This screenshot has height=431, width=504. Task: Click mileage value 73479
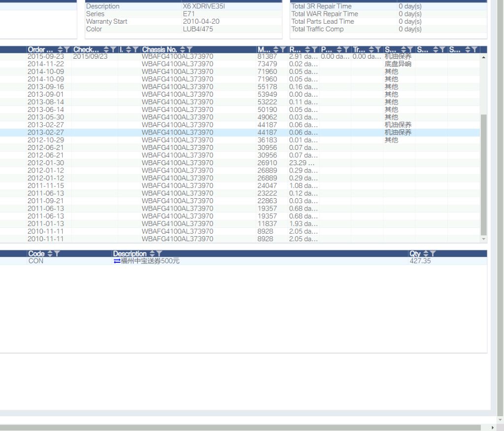[x=267, y=64]
